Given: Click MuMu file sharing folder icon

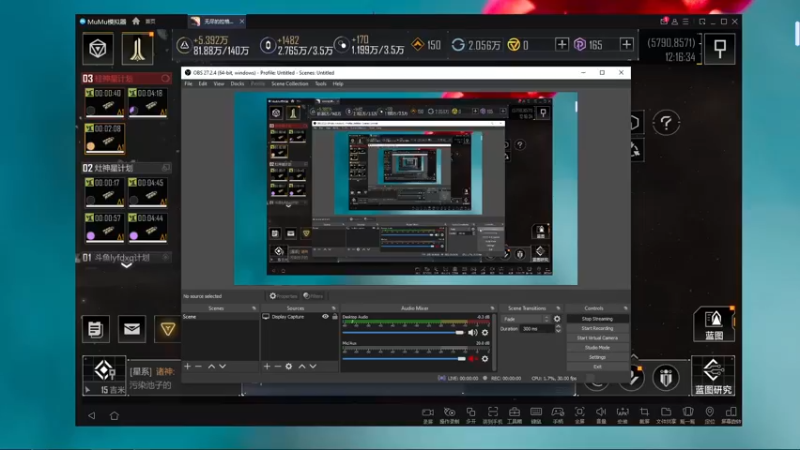Looking at the screenshot, I should (x=666, y=412).
